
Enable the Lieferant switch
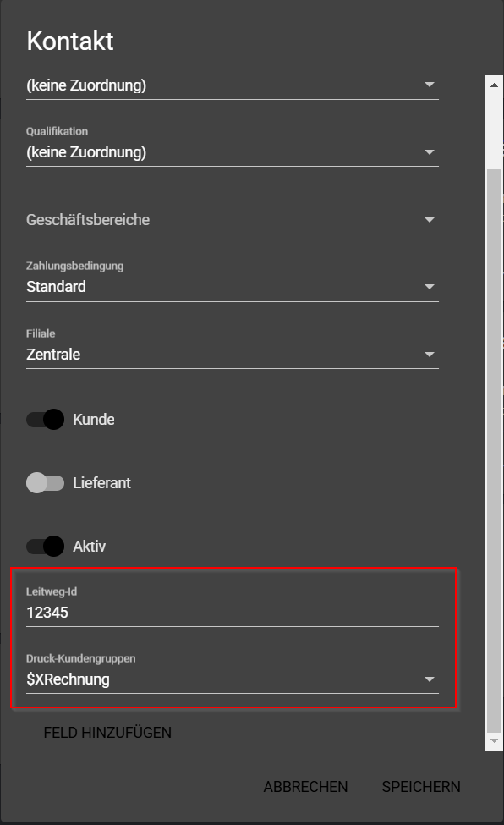pos(46,483)
